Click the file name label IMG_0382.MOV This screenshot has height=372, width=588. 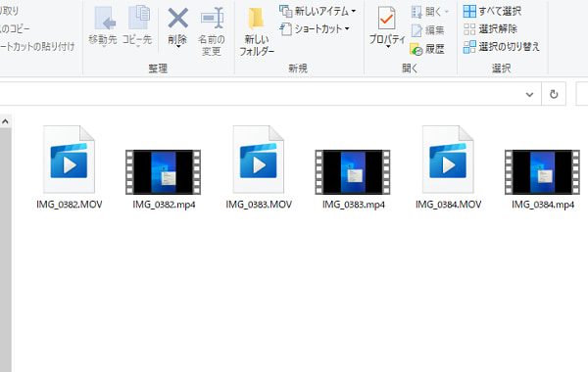click(70, 205)
